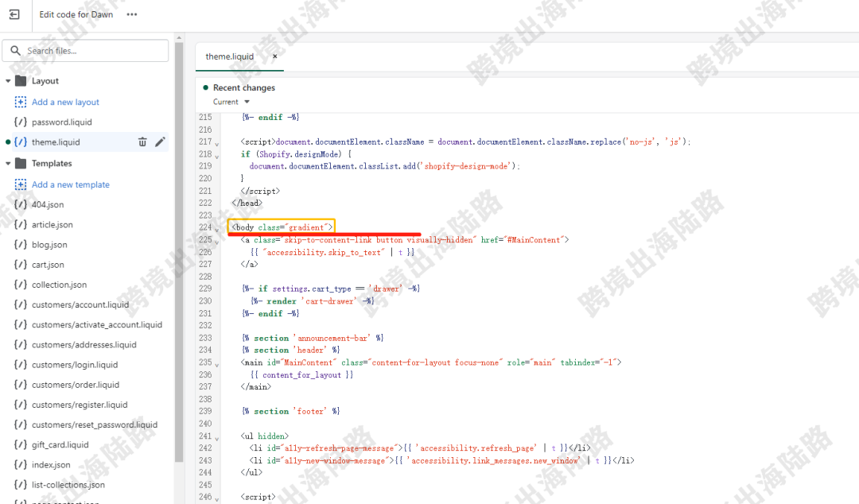Click the 404.json file icon
The width and height of the screenshot is (859, 504).
(x=20, y=204)
